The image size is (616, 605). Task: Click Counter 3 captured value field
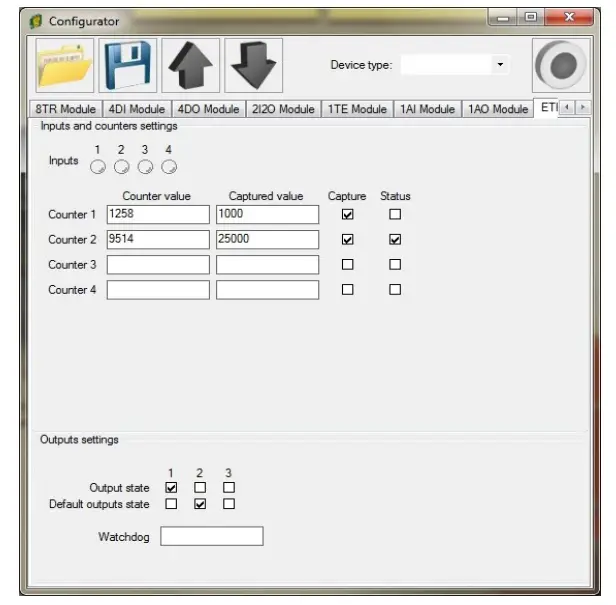[x=267, y=264]
